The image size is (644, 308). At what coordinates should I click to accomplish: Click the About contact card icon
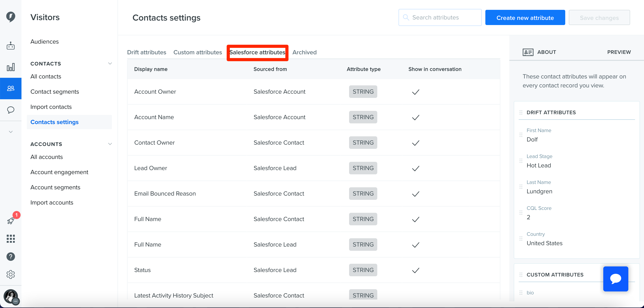pyautogui.click(x=528, y=52)
